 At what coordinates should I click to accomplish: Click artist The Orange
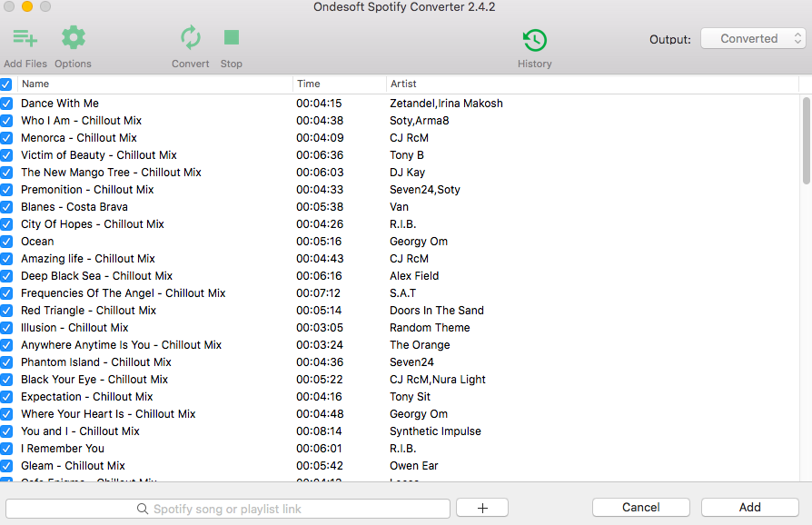coord(420,345)
